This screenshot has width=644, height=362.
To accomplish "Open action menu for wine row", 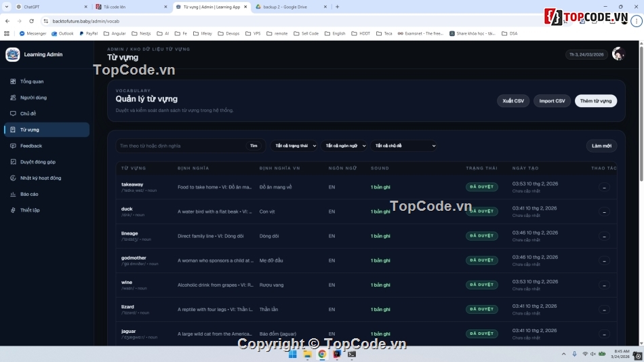I will [604, 285].
